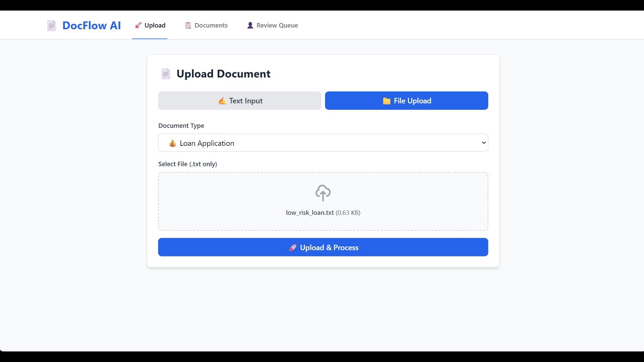
Task: Click the cloud upload icon in drop zone
Action: pos(323,193)
